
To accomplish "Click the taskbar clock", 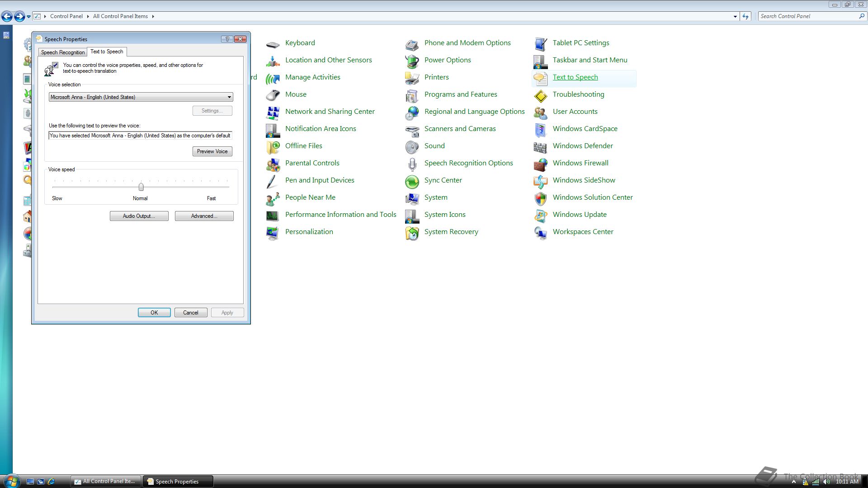I will [847, 482].
